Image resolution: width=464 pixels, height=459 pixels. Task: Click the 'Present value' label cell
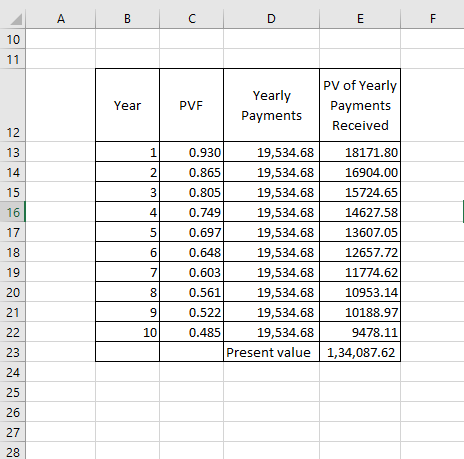click(x=271, y=352)
